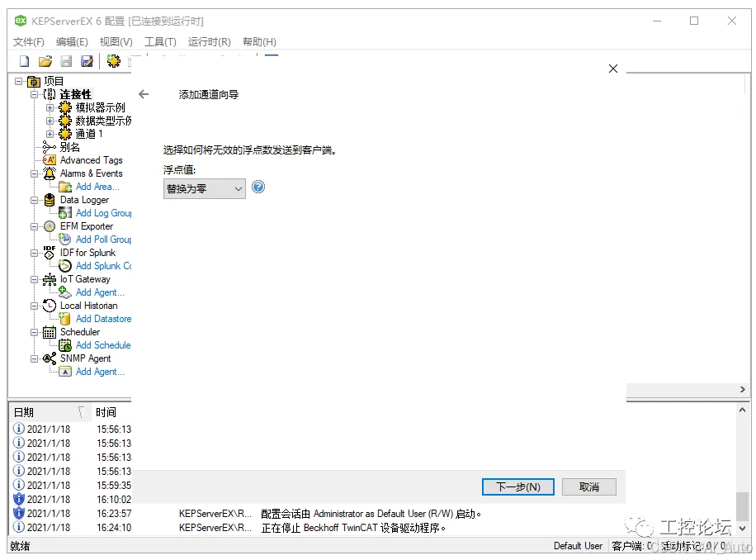Click the Open project folder icon
The height and width of the screenshot is (560, 756).
45,61
